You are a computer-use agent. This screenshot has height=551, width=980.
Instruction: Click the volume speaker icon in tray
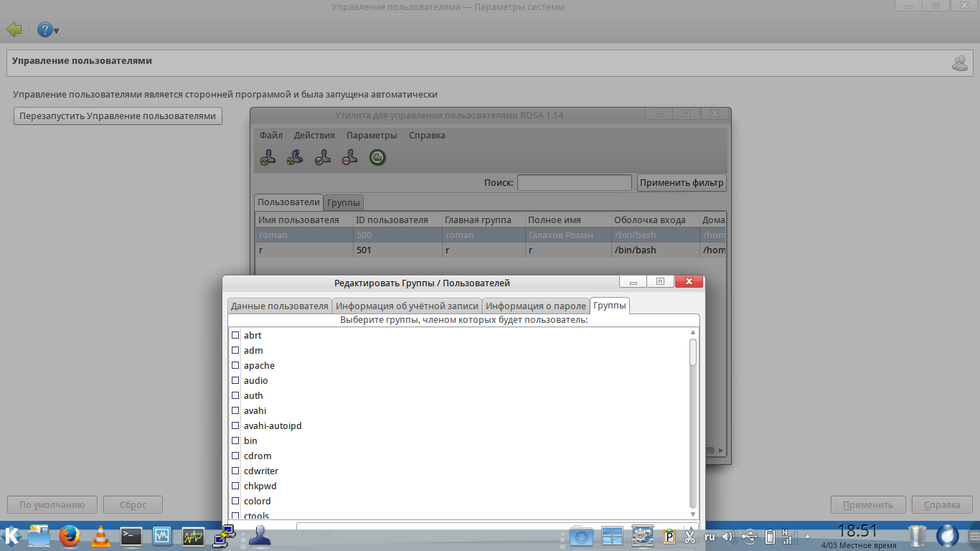coord(730,536)
